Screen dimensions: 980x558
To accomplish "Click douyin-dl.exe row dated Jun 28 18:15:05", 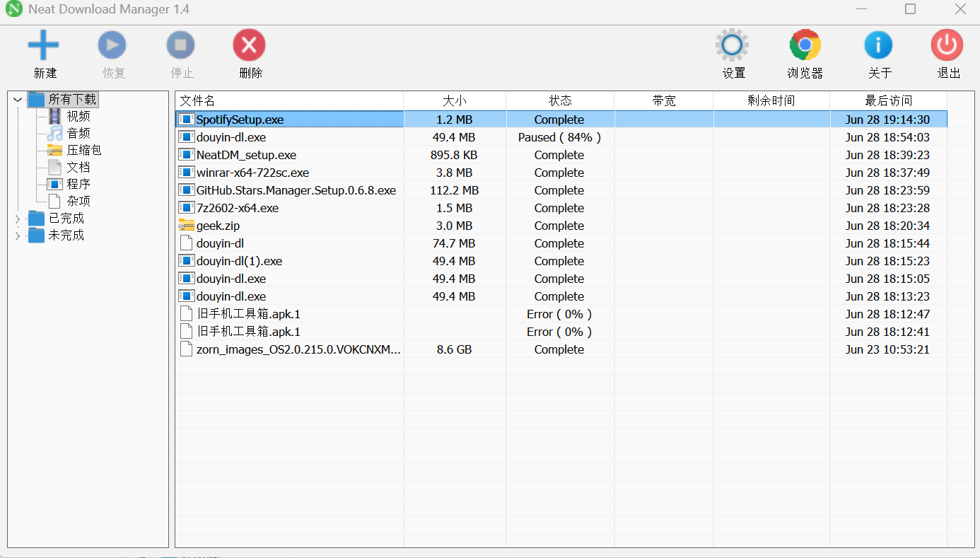I will click(x=561, y=279).
